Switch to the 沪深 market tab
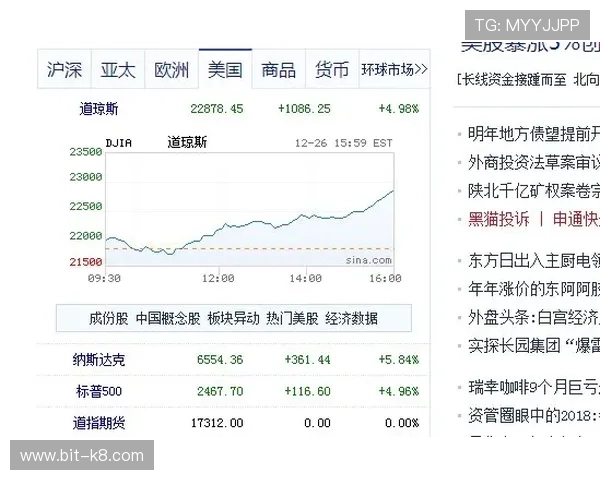Screen dimensions: 600x480 64,70
